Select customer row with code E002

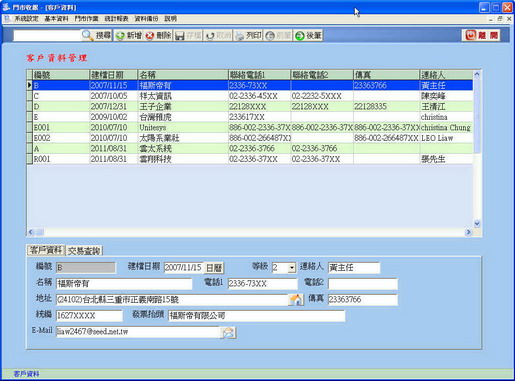(x=249, y=138)
